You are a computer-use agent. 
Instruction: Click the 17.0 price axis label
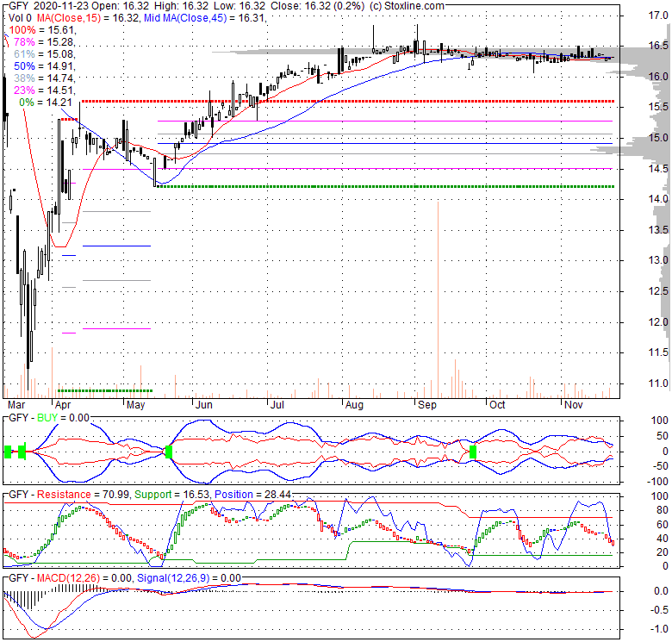pos(658,16)
